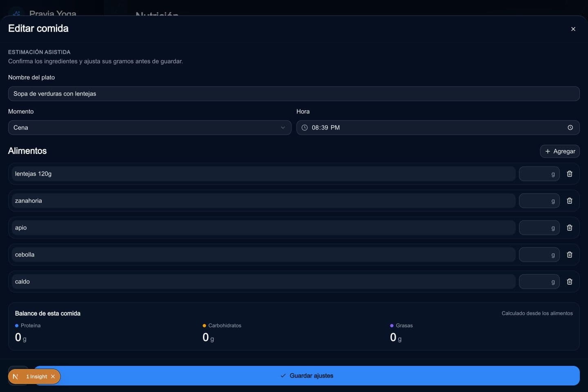Delete the lentejas 120g food row

[x=570, y=174]
